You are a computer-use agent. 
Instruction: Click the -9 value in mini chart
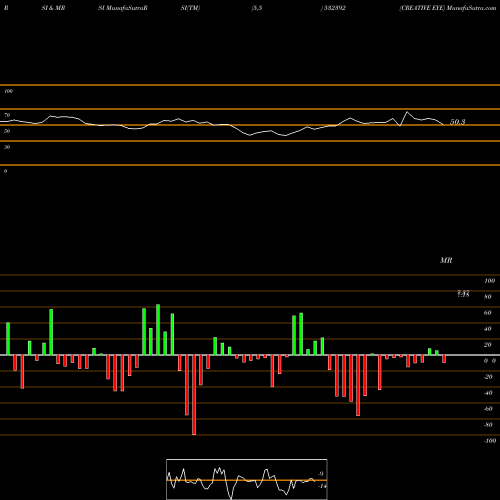[321, 474]
